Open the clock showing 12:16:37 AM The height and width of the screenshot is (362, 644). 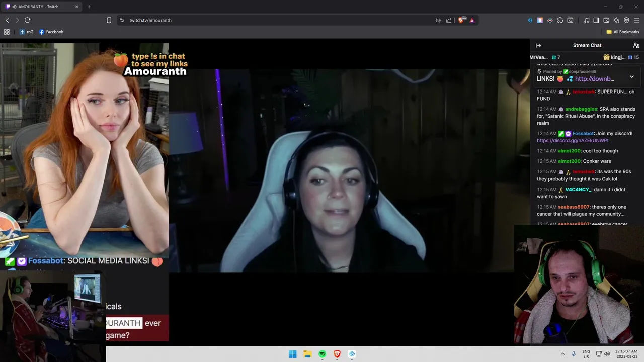[x=626, y=354]
